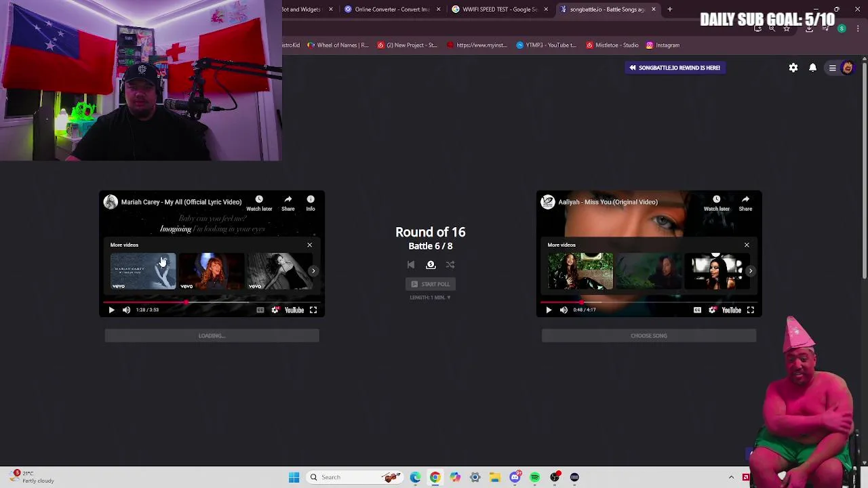Open the Instagram bookmark
The width and height of the screenshot is (868, 488).
click(x=663, y=45)
